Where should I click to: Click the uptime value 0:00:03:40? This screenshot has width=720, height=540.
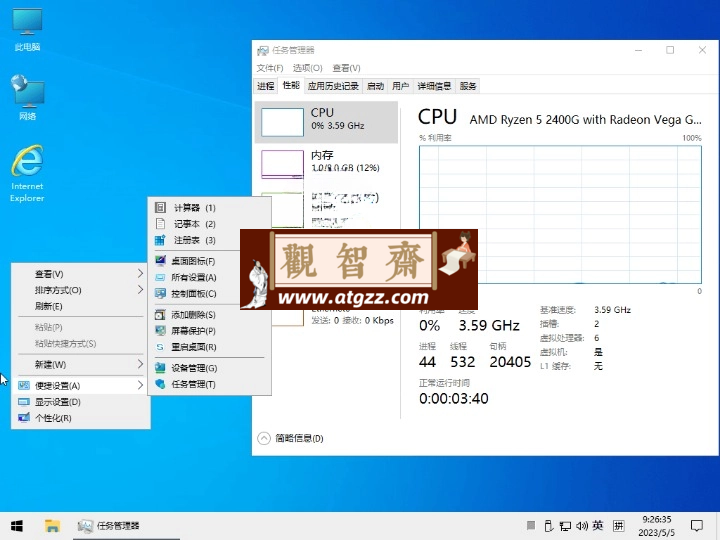[x=453, y=399]
